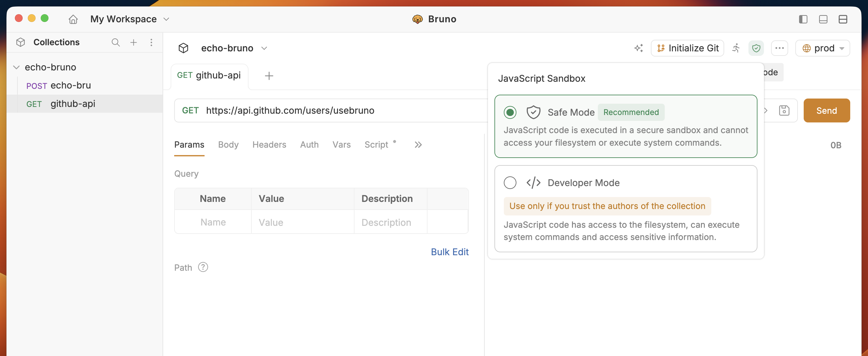This screenshot has width=868, height=356.
Task: Click the Safe Mode shield icon
Action: pos(533,112)
